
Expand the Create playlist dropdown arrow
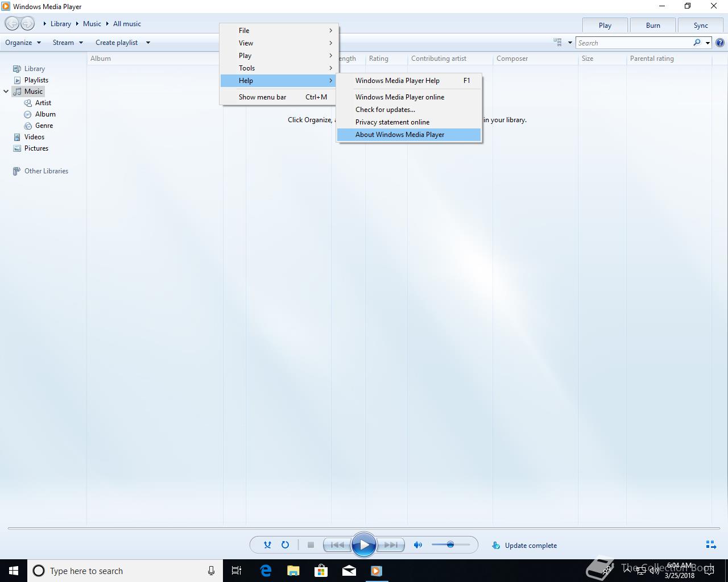coord(148,43)
